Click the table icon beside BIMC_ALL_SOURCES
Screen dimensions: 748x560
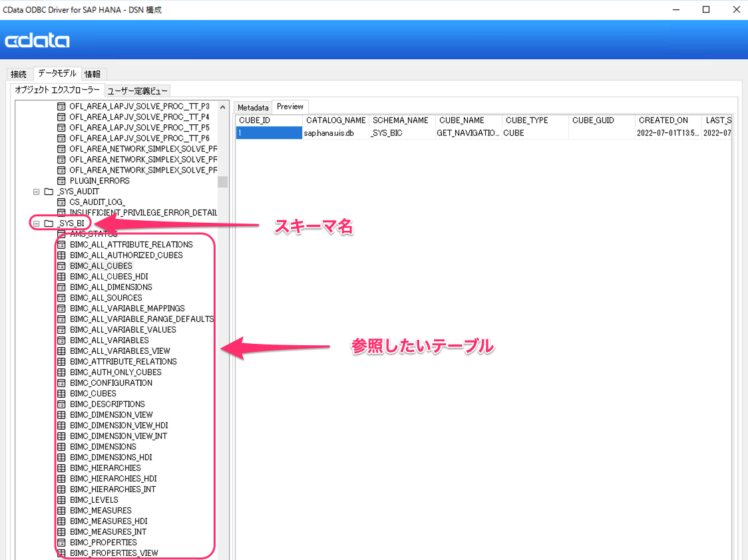[61, 298]
